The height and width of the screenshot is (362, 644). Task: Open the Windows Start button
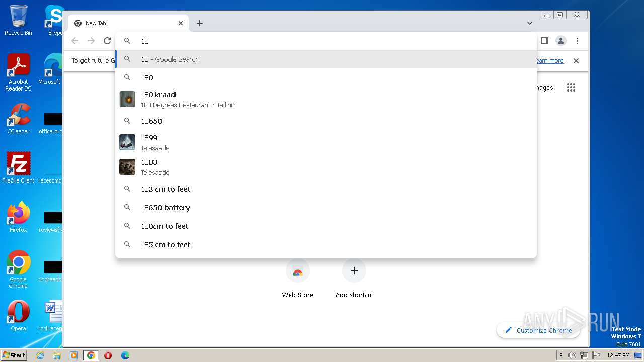(14, 355)
